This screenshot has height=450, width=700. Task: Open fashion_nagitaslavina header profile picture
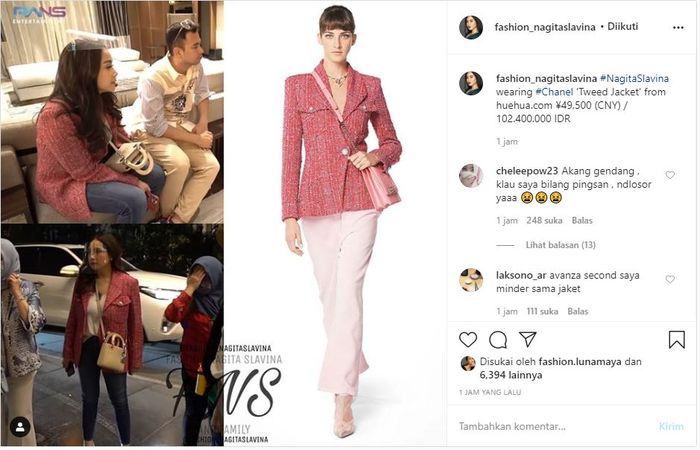click(471, 27)
